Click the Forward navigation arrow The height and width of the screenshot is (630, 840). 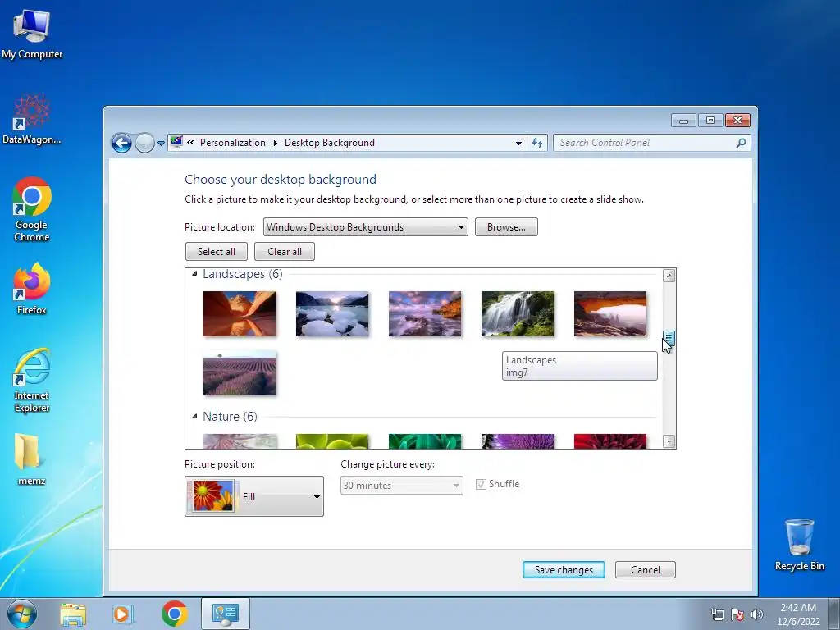point(144,143)
